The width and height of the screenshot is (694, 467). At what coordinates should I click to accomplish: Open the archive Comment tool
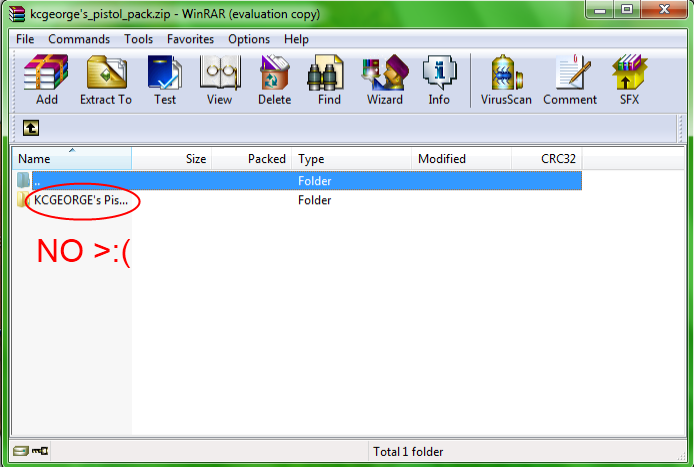click(570, 80)
